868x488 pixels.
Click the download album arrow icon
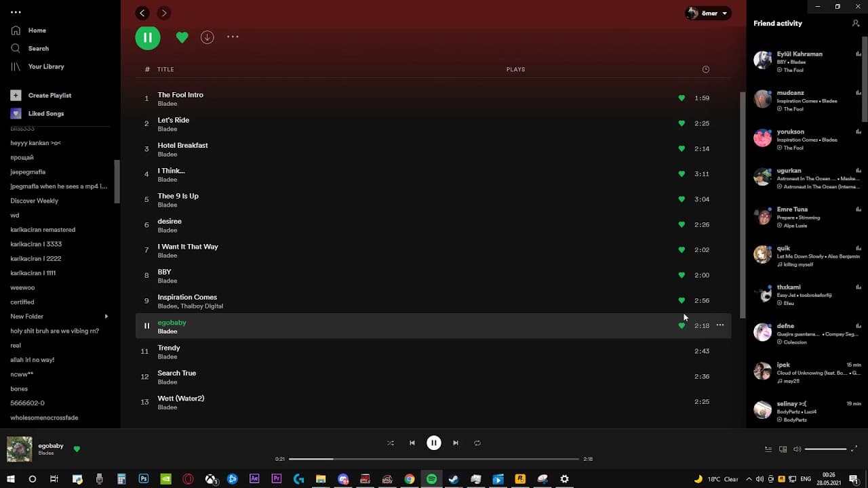(208, 37)
